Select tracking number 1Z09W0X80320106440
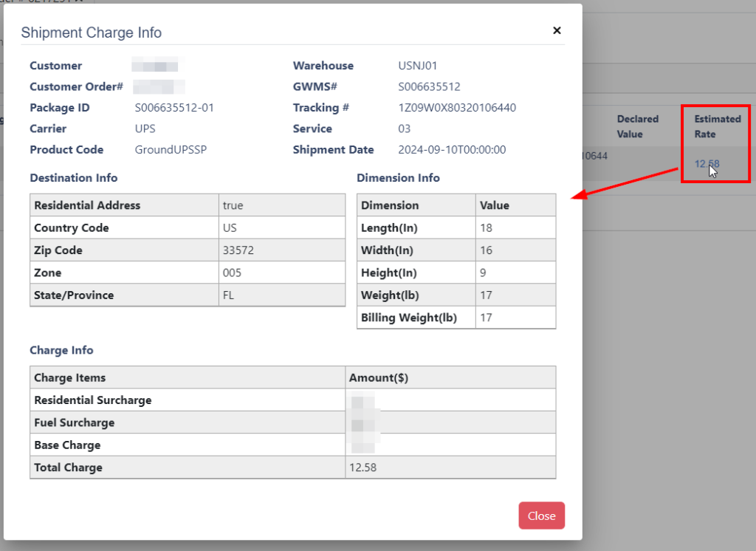Viewport: 756px width, 551px height. click(x=457, y=108)
